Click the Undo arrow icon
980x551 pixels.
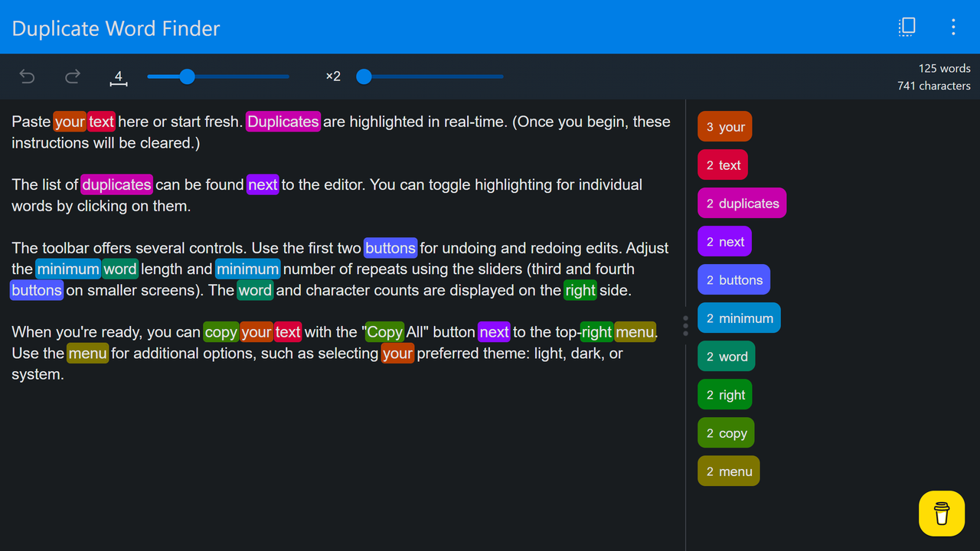click(27, 77)
